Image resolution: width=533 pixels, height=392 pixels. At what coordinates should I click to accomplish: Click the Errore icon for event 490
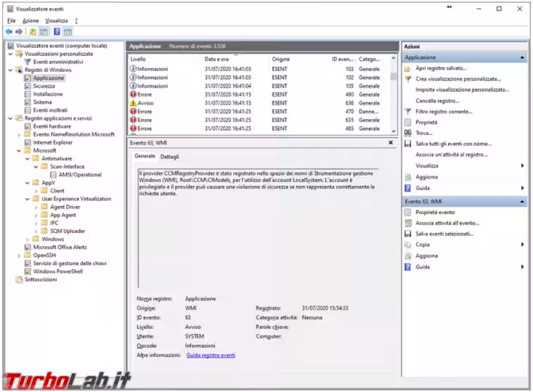click(x=134, y=94)
